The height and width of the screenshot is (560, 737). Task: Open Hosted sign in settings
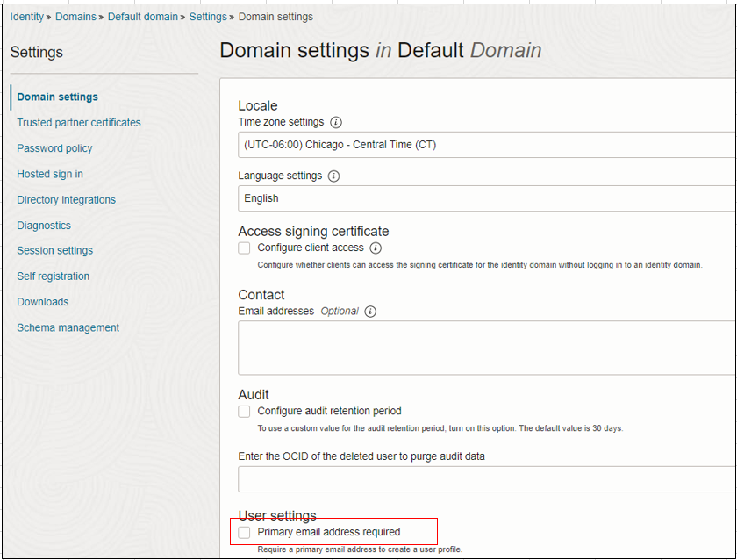[50, 174]
